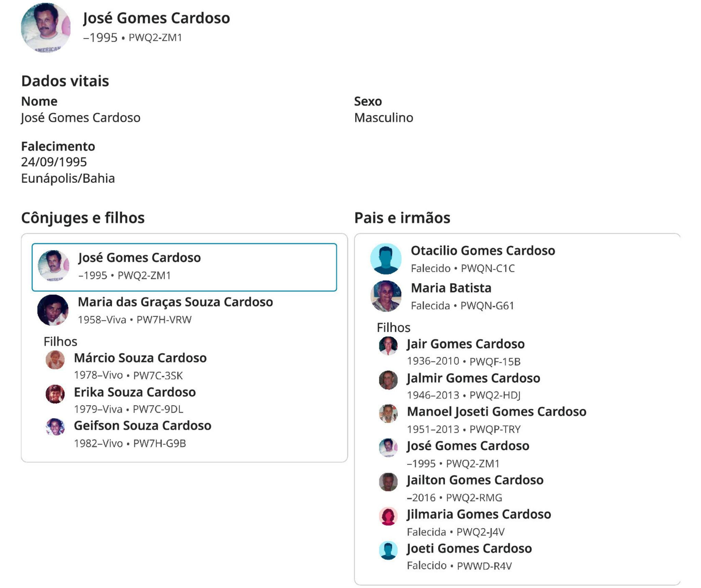Click the large profile photo beside the page title
The height and width of the screenshot is (588, 701).
[46, 28]
